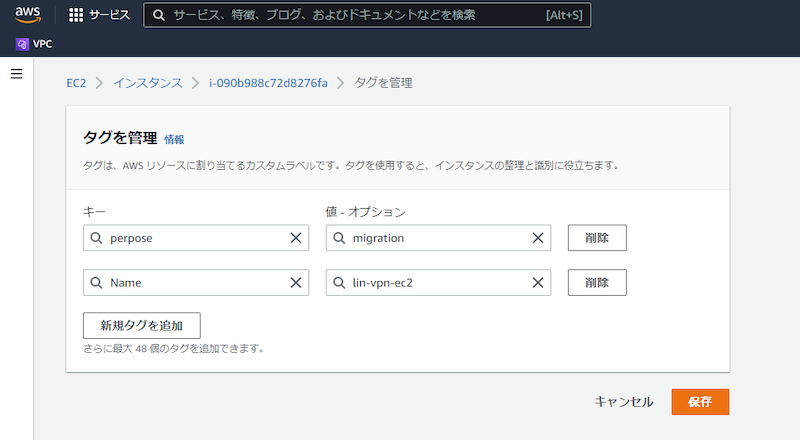Clear the migration value field

538,238
